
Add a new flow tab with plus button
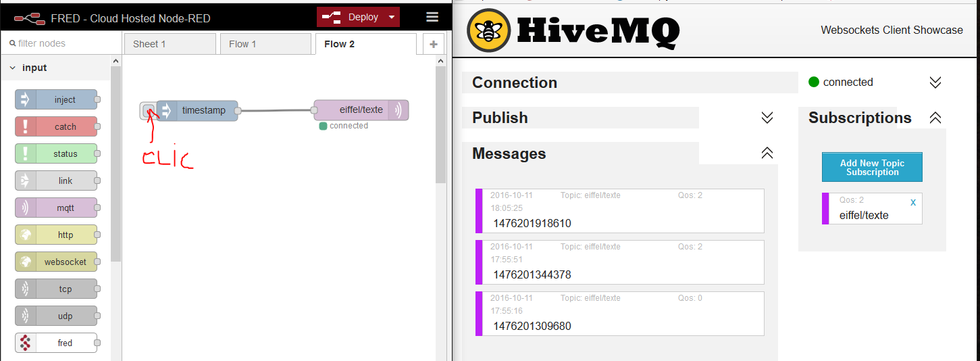tap(434, 45)
